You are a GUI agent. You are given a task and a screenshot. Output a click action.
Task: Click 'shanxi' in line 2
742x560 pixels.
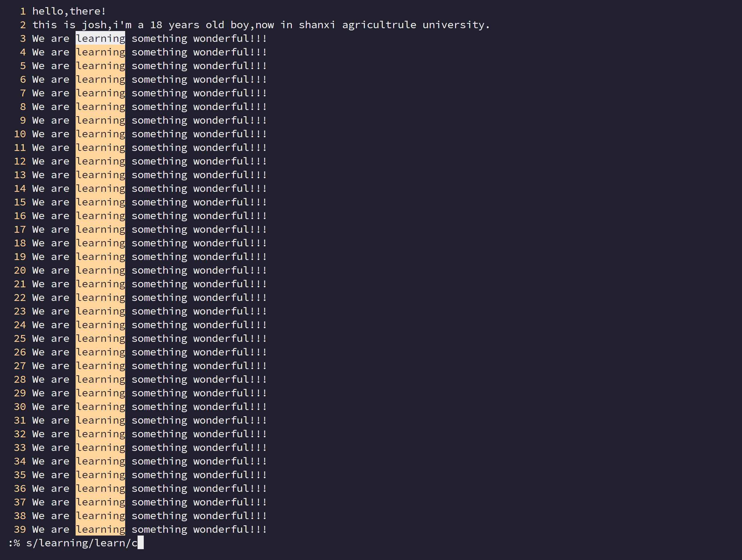(x=317, y=25)
